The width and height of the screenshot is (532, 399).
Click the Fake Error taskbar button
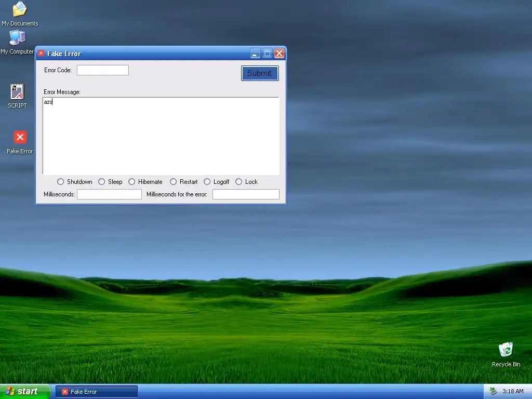pyautogui.click(x=96, y=392)
